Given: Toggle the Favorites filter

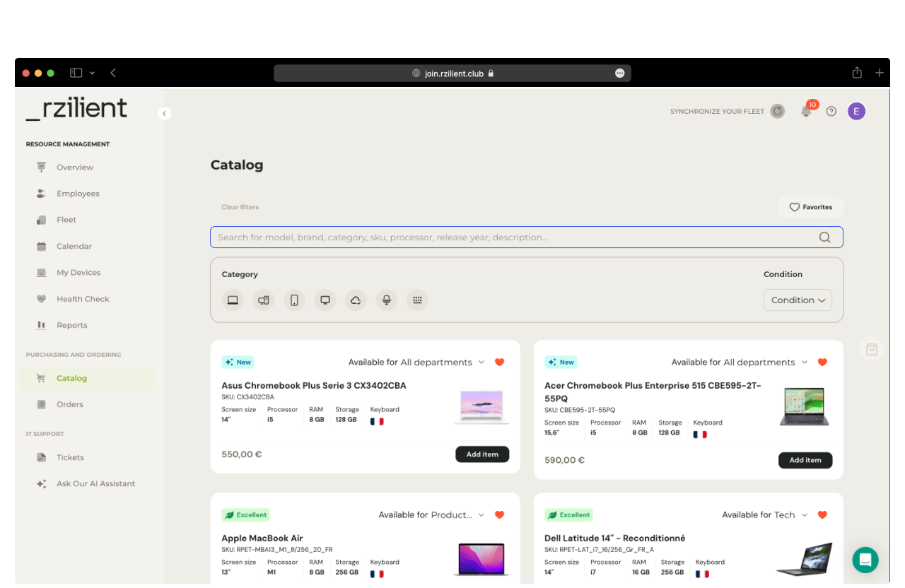Looking at the screenshot, I should pyautogui.click(x=811, y=207).
